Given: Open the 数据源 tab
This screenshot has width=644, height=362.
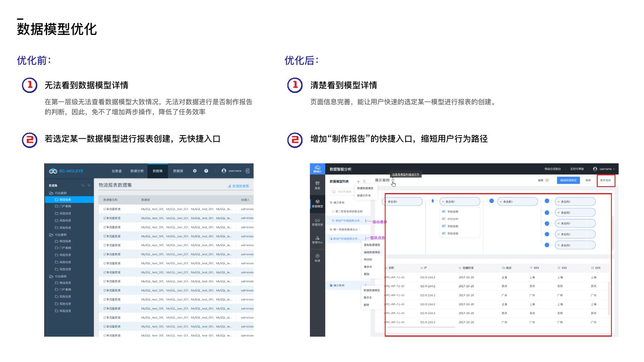Looking at the screenshot, I should (x=178, y=171).
